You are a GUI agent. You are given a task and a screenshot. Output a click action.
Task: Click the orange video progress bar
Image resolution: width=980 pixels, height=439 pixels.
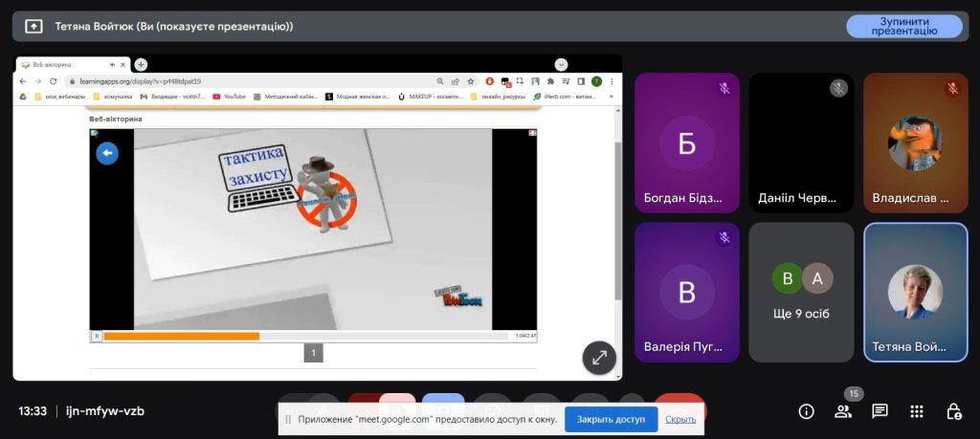182,336
